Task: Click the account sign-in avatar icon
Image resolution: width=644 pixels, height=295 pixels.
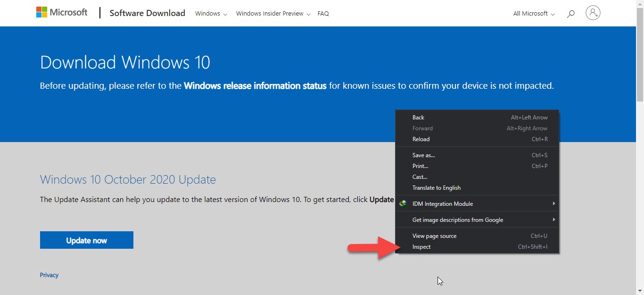Action: [593, 13]
